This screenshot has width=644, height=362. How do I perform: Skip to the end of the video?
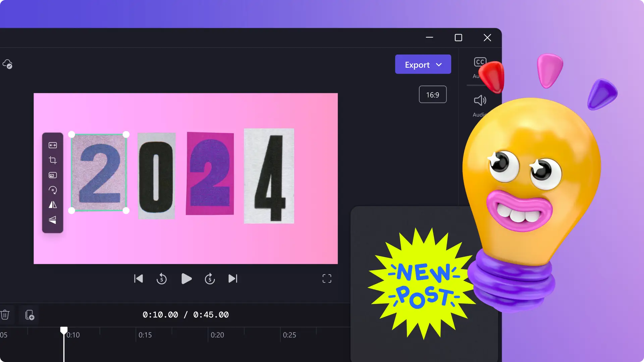(x=233, y=279)
